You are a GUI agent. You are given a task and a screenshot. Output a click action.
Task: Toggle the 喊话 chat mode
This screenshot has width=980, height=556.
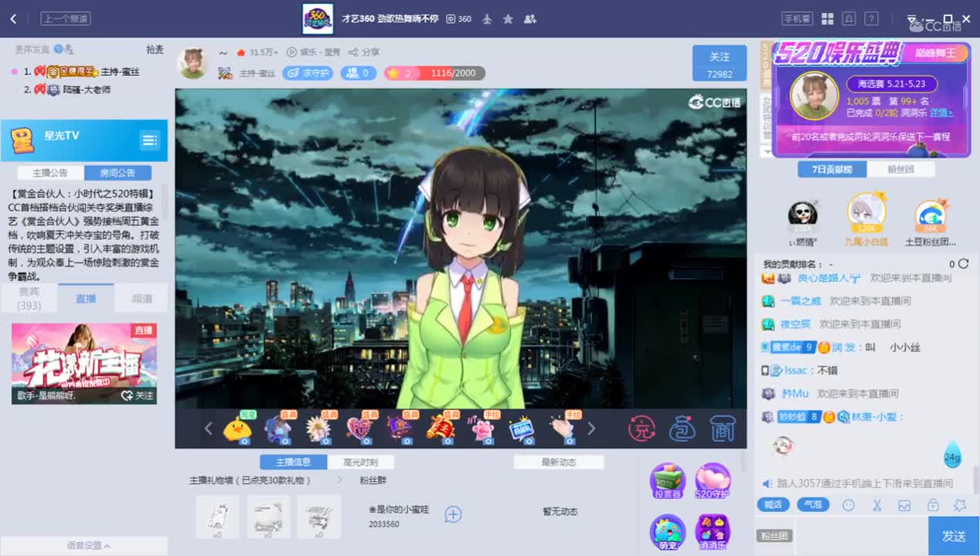[x=773, y=505]
